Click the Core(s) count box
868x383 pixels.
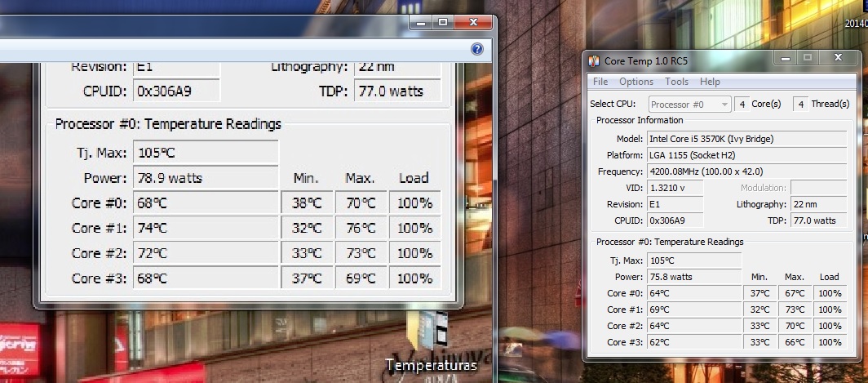(x=742, y=105)
